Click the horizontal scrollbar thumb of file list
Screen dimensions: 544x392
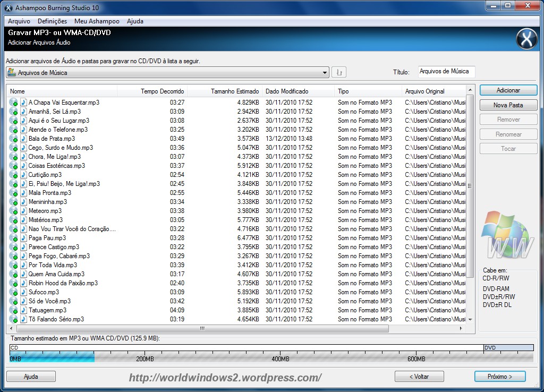202,328
